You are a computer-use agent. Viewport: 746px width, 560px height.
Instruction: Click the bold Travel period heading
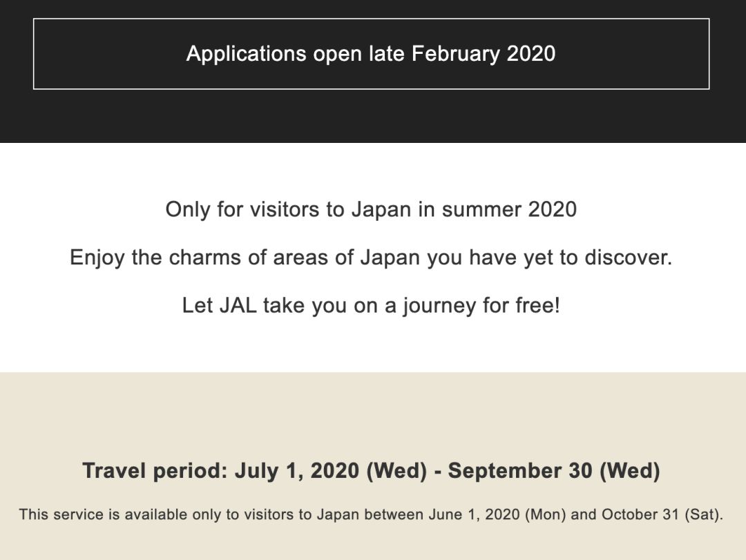[371, 470]
